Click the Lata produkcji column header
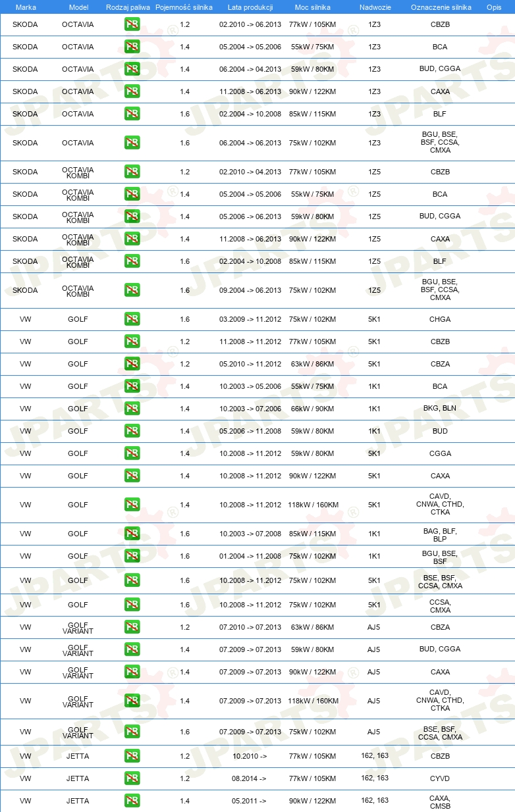The width and height of the screenshot is (515, 812). tap(250, 7)
